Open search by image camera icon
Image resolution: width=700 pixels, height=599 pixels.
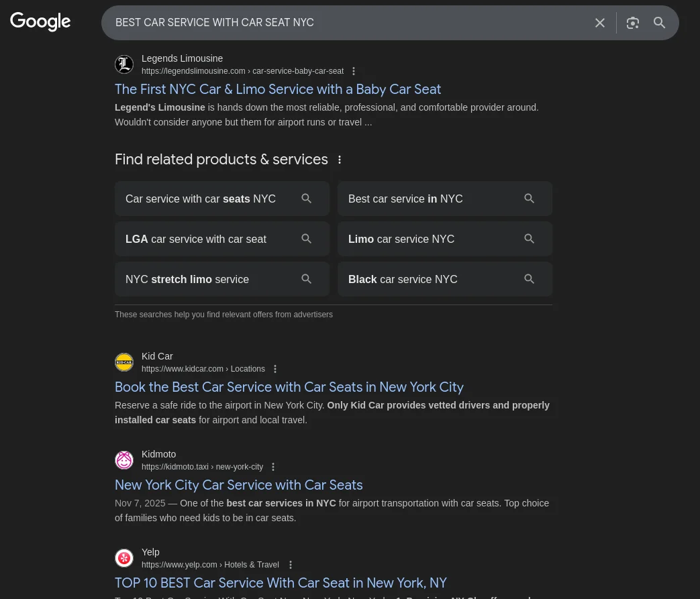[633, 23]
